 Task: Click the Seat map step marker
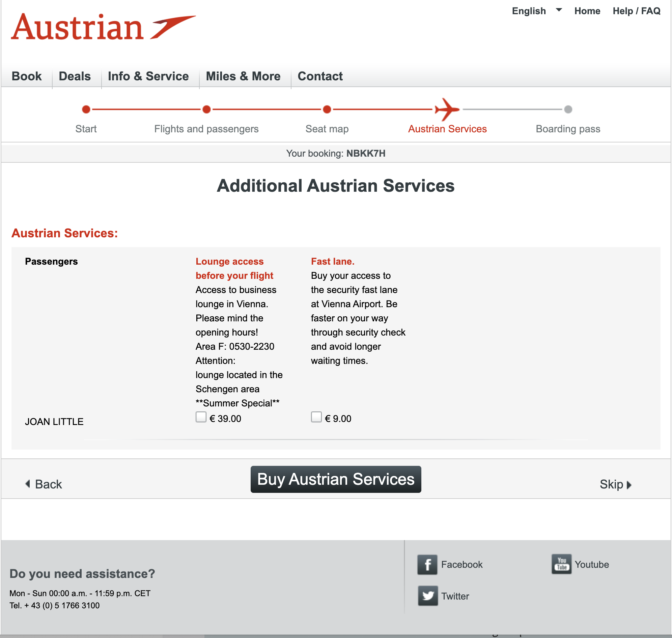(327, 109)
